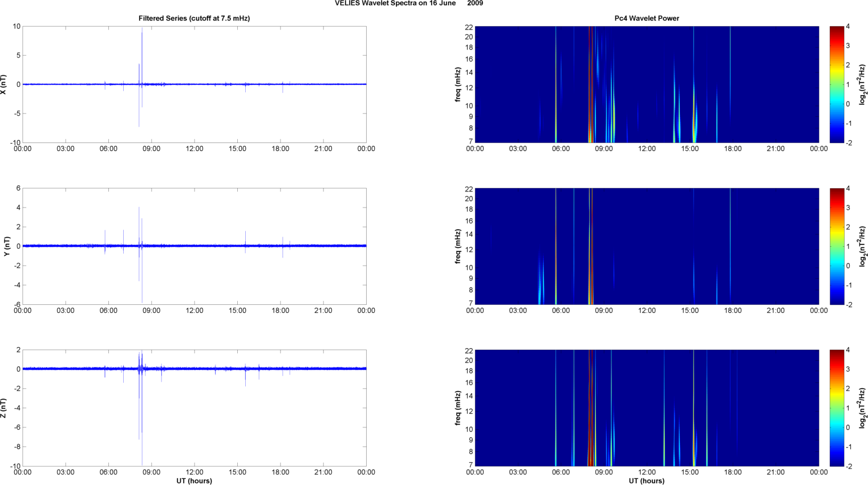This screenshot has width=868, height=485.
Task: Click the bottom wavelet panel colorbar
Action: [x=836, y=408]
